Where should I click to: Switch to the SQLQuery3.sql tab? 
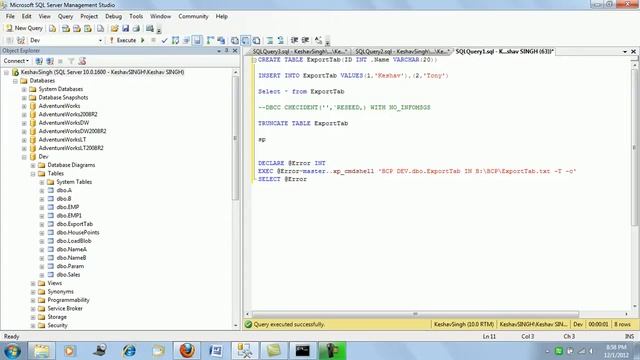[x=299, y=51]
